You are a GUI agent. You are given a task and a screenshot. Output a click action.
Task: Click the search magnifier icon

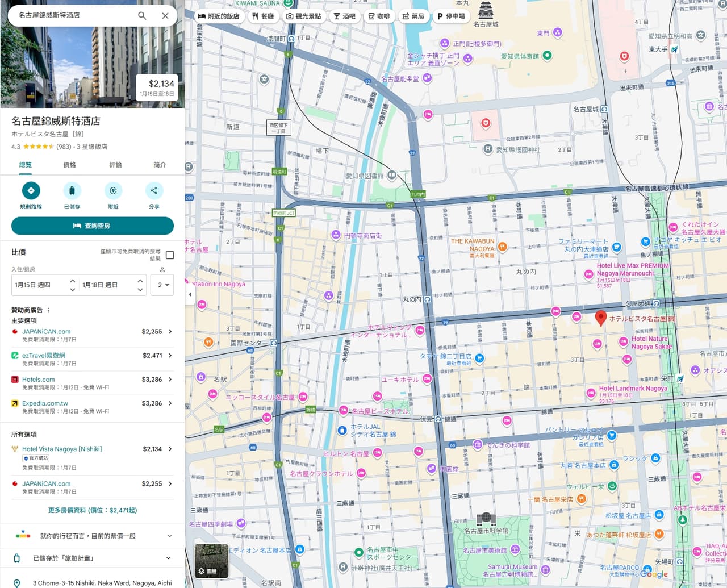(142, 15)
